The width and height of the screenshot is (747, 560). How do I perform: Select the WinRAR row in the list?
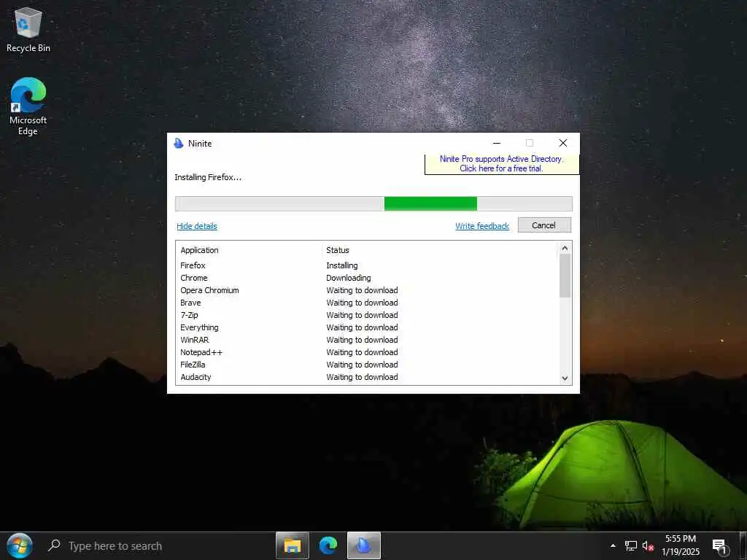[367, 340]
